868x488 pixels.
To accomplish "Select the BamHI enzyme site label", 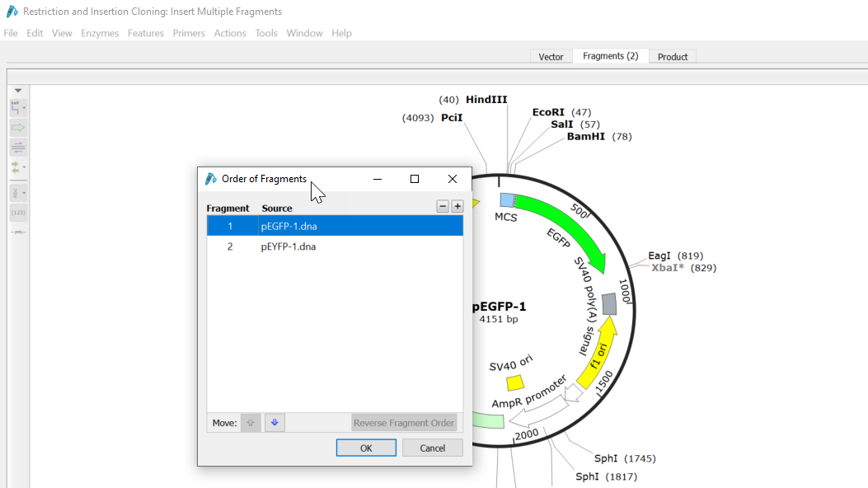I will [586, 137].
